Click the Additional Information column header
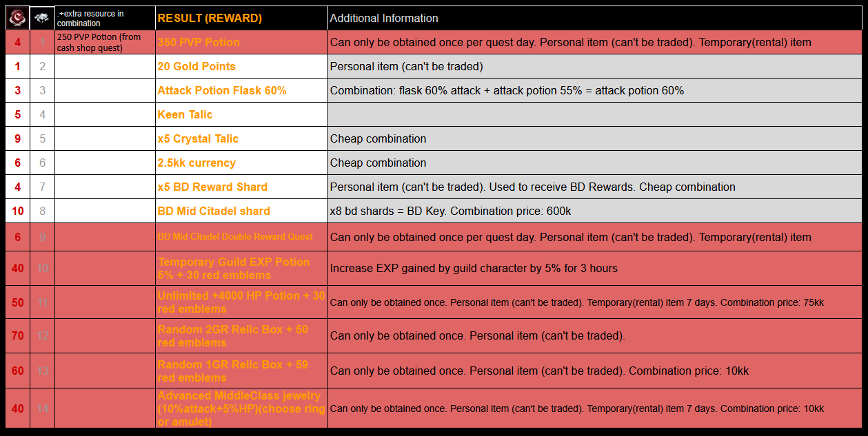Screen dimensions: 868x436 [x=384, y=19]
